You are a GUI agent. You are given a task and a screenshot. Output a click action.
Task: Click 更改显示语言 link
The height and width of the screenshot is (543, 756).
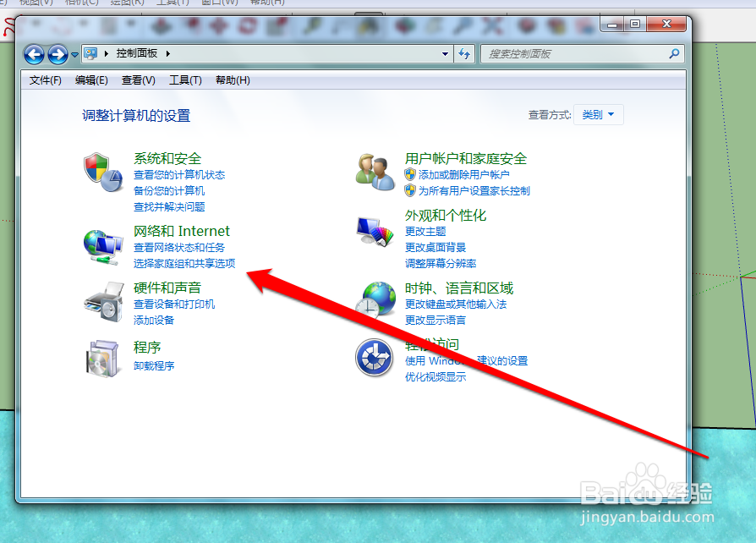tap(436, 321)
